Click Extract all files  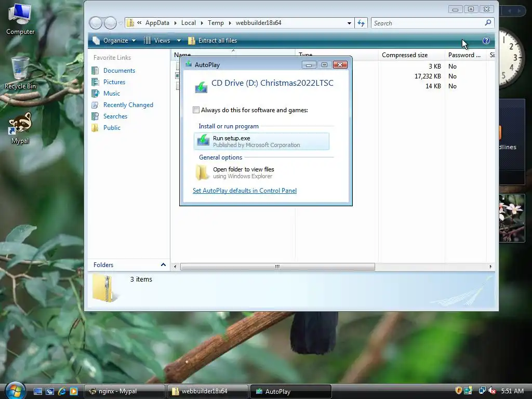(212, 41)
